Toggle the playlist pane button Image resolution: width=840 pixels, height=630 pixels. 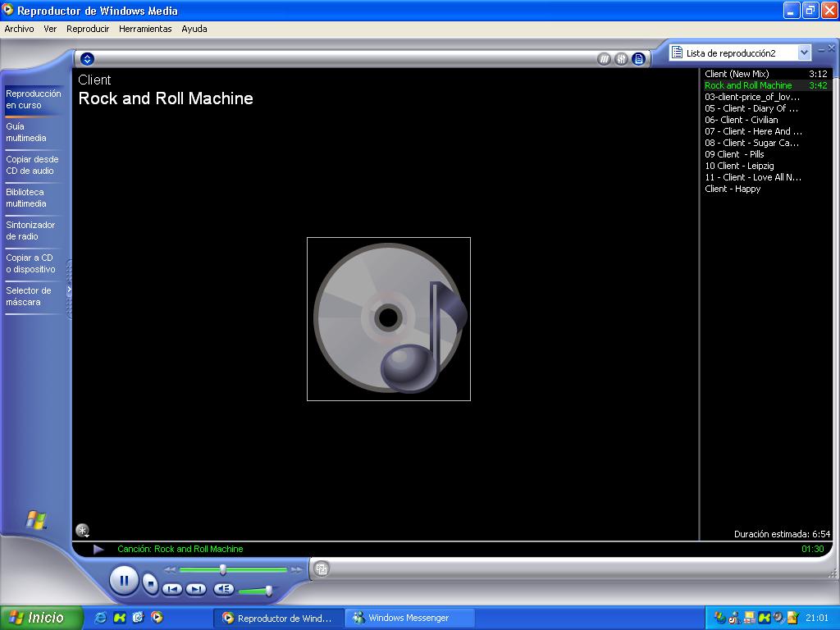[638, 59]
